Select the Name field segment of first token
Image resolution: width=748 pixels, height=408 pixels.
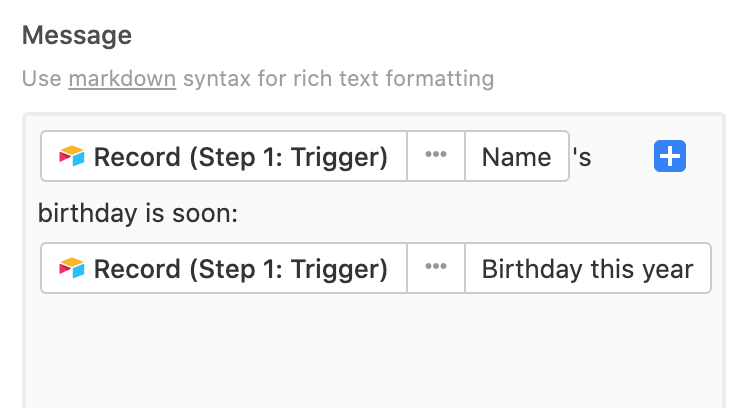(x=517, y=156)
